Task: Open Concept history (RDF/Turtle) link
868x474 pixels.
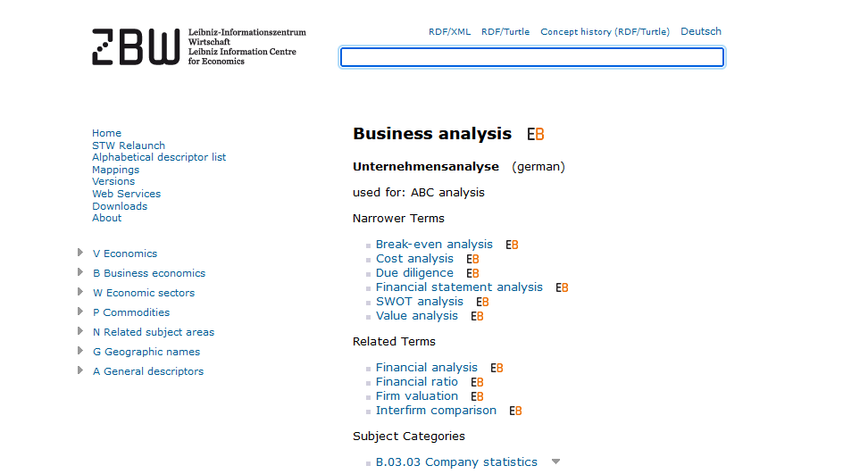Action: [605, 32]
